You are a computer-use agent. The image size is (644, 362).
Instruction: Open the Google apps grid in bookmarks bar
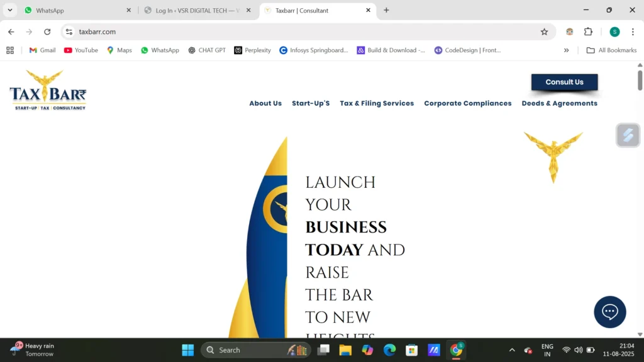[x=10, y=50]
